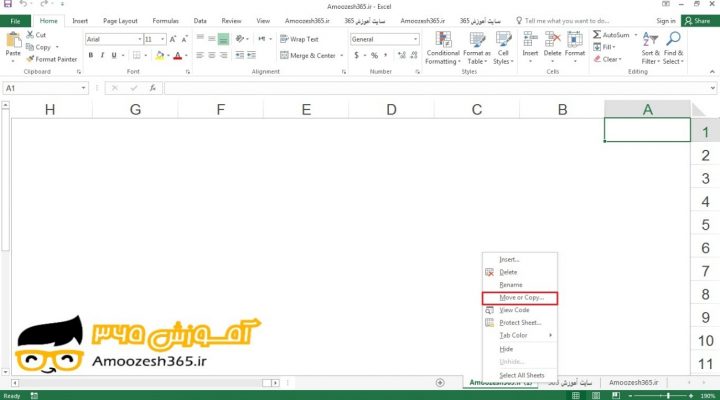Click the zoom slider handle

[x=669, y=395]
